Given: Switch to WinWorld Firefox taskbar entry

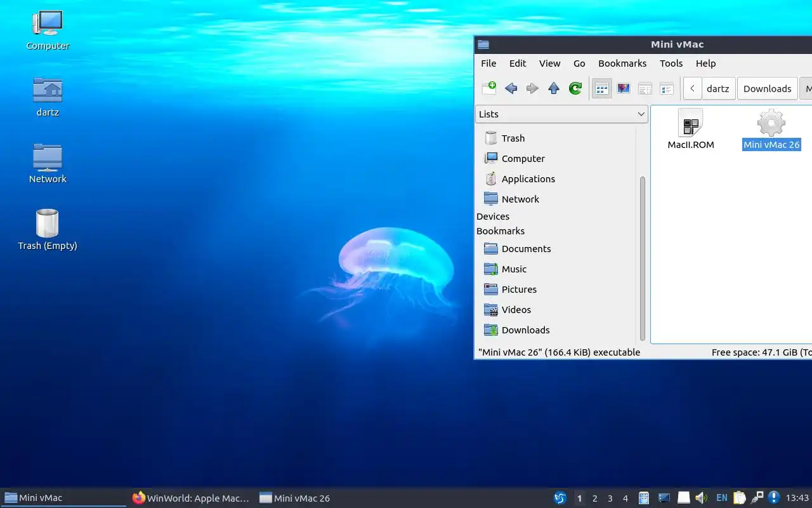Looking at the screenshot, I should 191,498.
